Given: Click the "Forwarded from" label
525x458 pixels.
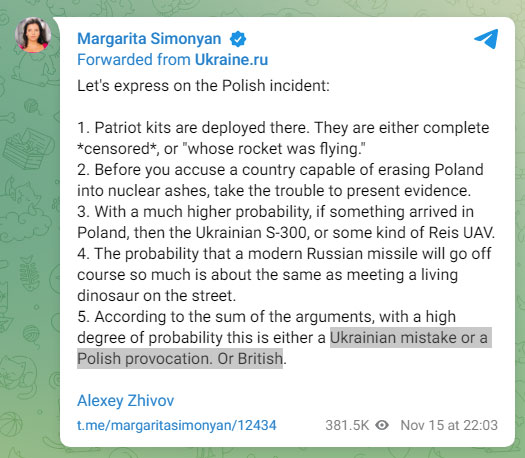Looking at the screenshot, I should tap(134, 60).
